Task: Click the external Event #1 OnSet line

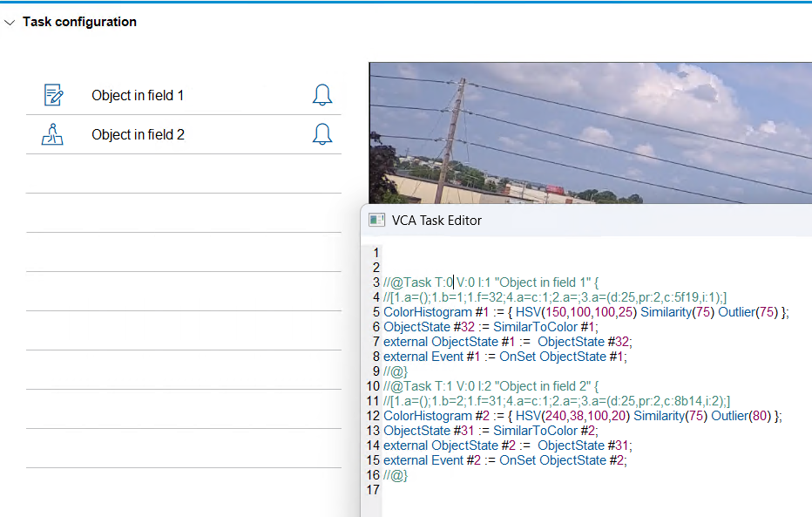Action: pos(504,357)
